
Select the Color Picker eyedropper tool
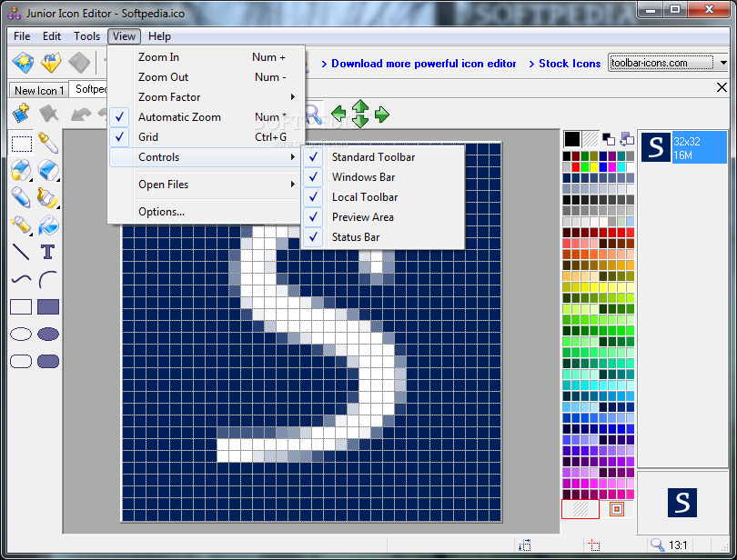(x=48, y=144)
